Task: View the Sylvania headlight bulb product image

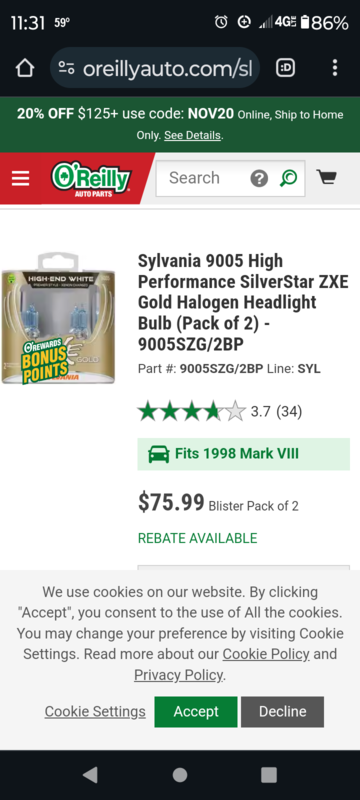Action: pyautogui.click(x=58, y=318)
